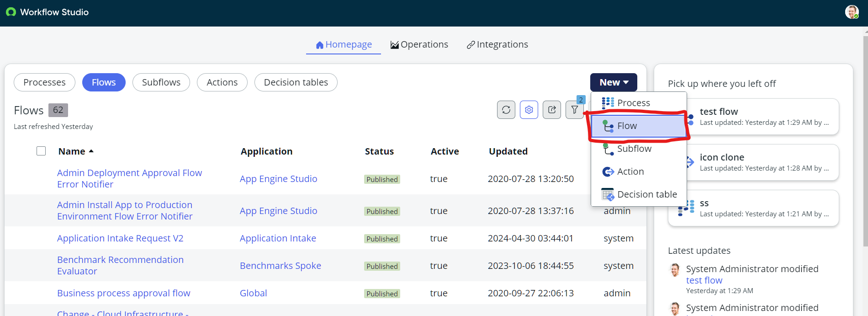Choose Subflow from the New menu
This screenshot has width=868, height=316.
[x=639, y=149]
